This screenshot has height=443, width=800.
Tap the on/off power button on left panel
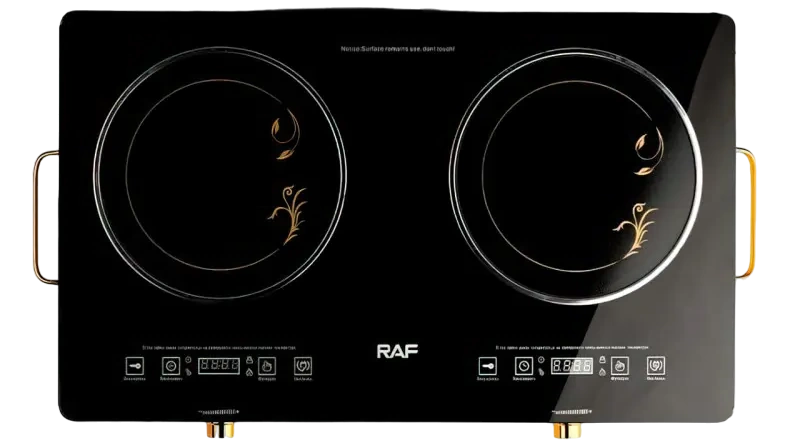coord(303,366)
